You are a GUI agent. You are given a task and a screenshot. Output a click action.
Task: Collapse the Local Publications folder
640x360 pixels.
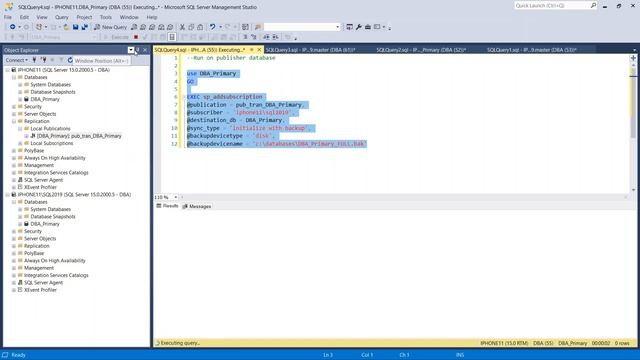point(20,129)
